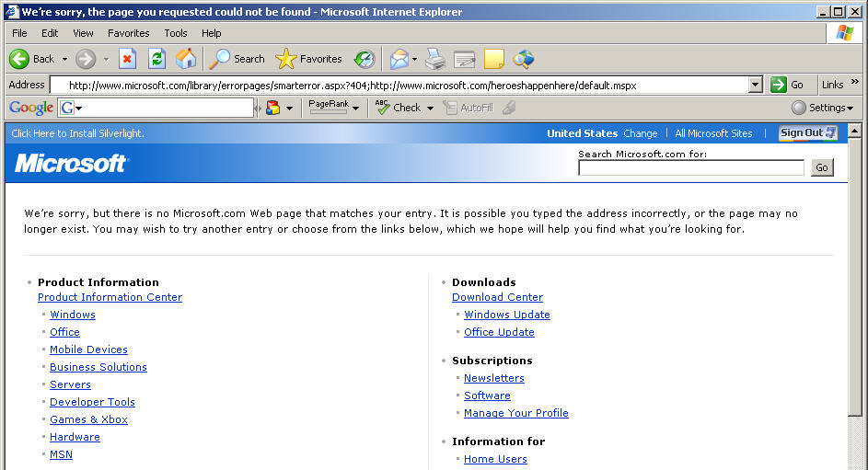Open the Games & Xbox link

click(88, 419)
